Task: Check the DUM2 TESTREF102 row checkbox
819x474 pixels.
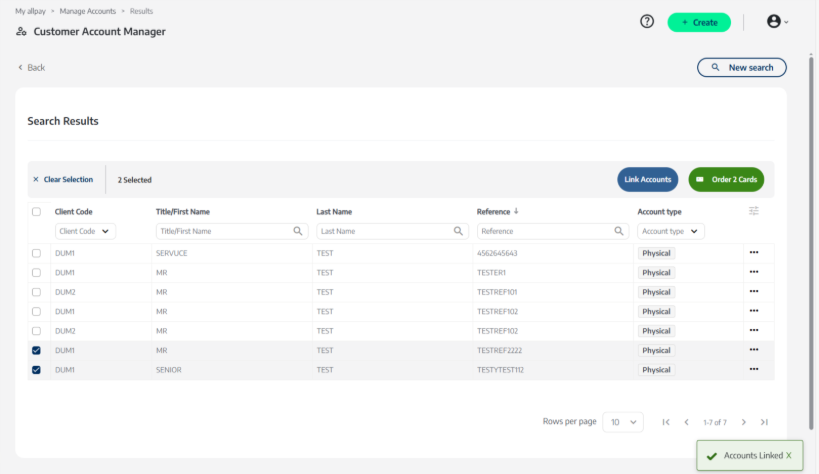Action: pos(36,331)
